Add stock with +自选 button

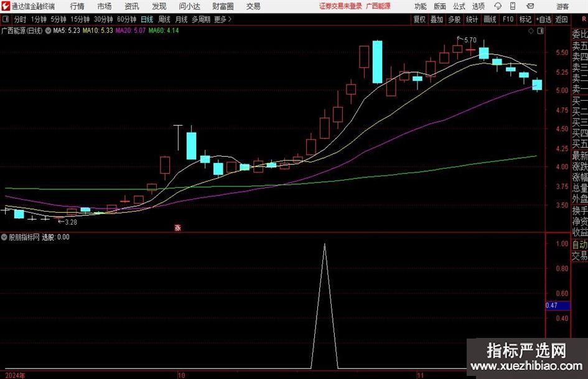[544, 19]
